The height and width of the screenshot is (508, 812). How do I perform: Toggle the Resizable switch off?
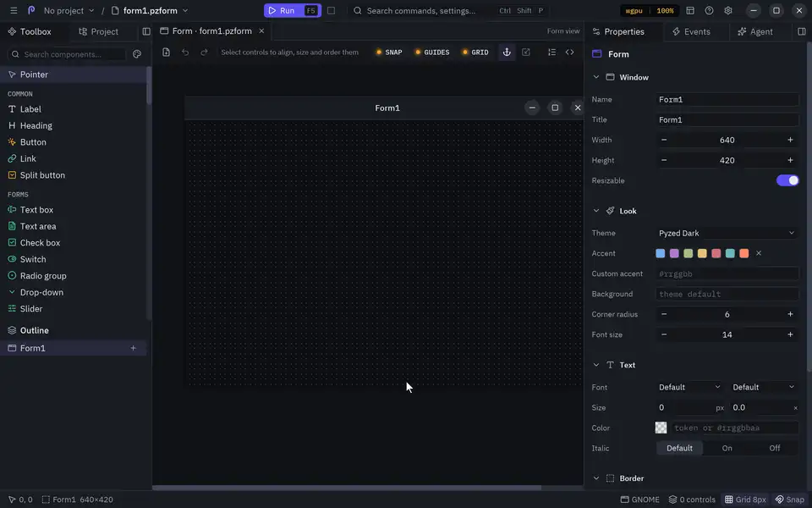pyautogui.click(x=787, y=180)
